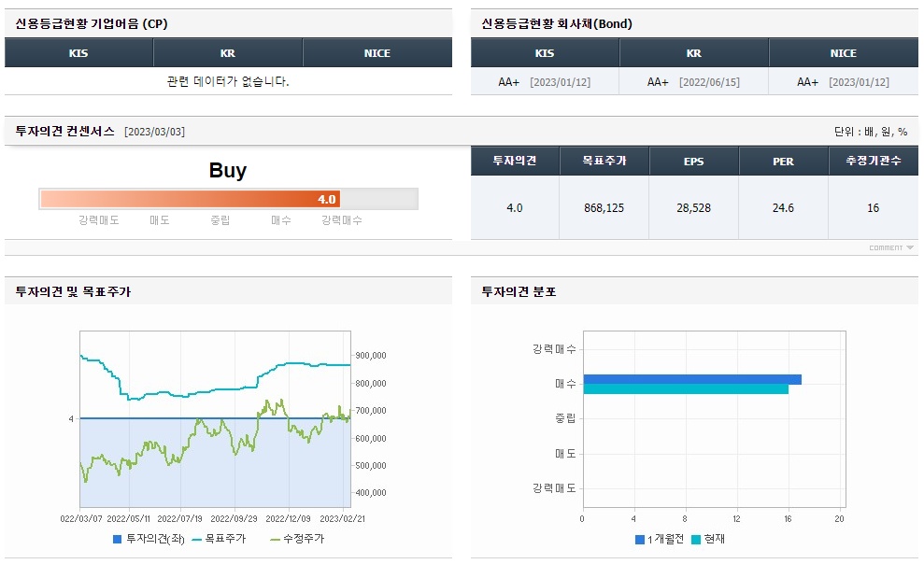Click the 900,000 y-axis label
This screenshot has width=924, height=564.
click(x=371, y=356)
